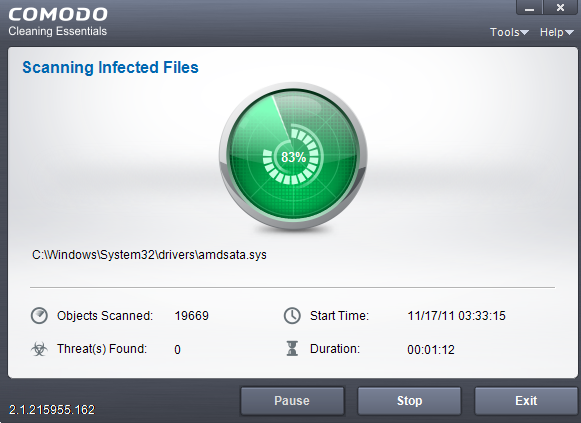Click the arrow beside Tools

(x=524, y=33)
